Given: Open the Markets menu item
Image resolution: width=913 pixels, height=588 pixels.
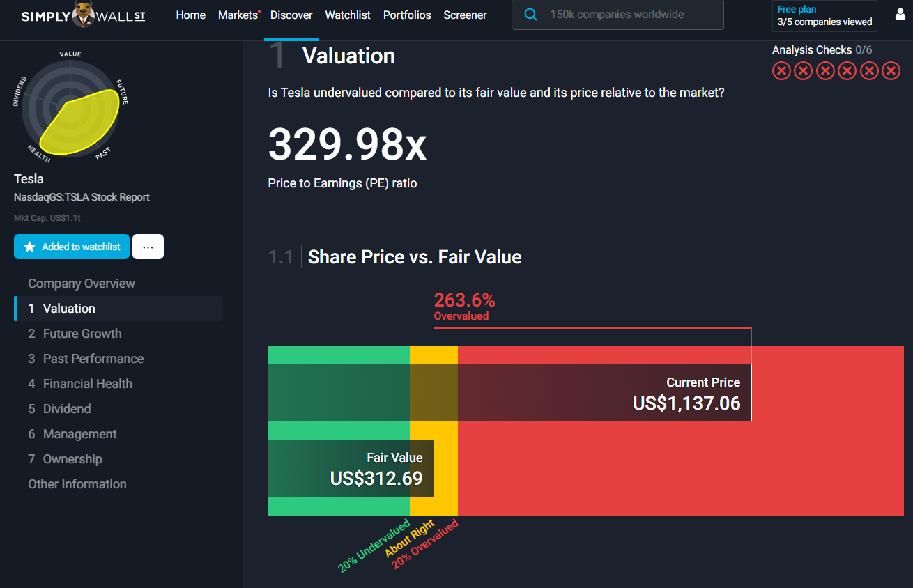Looking at the screenshot, I should click(x=238, y=15).
